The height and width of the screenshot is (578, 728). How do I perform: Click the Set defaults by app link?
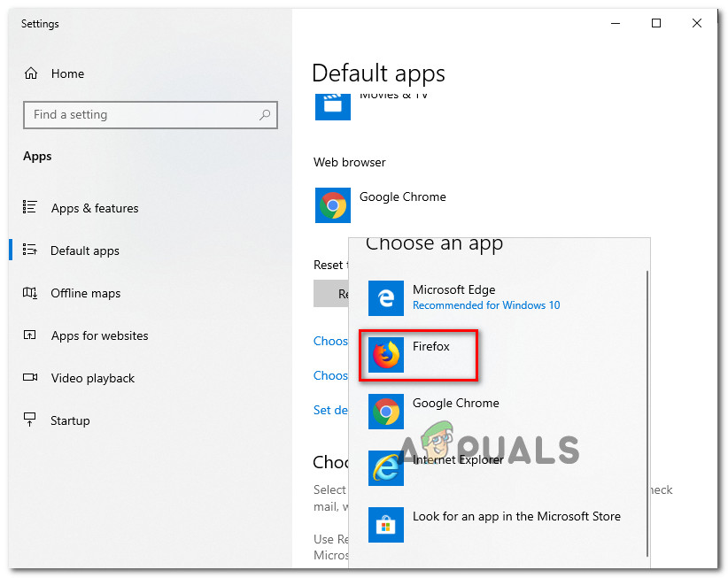pyautogui.click(x=330, y=410)
